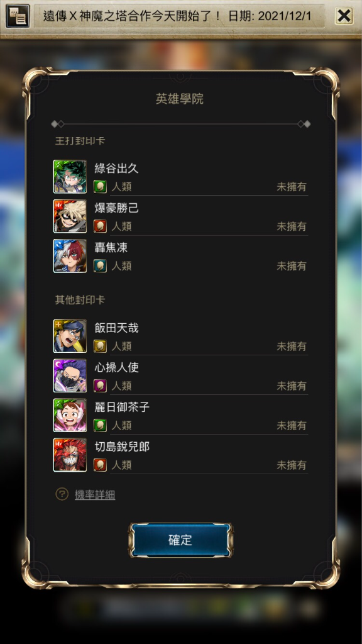
Task: Click the green human race icon of 綠谷出久
Action: [x=100, y=187]
